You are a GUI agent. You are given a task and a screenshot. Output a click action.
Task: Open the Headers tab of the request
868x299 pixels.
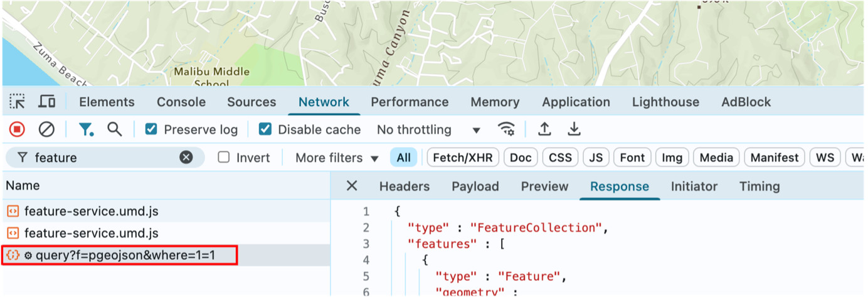coord(404,187)
